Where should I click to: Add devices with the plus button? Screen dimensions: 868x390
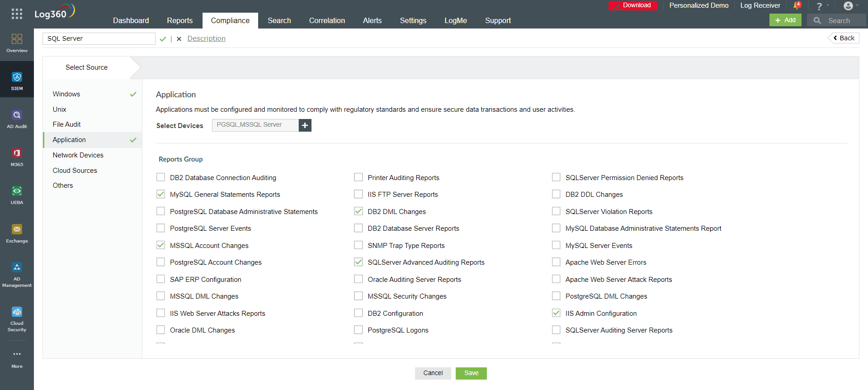click(x=305, y=125)
